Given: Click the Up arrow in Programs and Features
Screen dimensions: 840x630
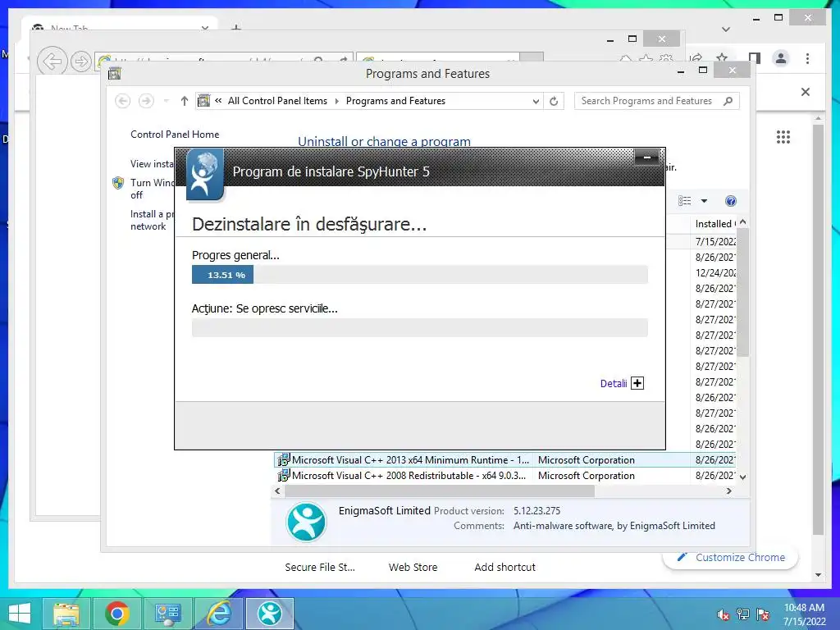Looking at the screenshot, I should [x=185, y=101].
